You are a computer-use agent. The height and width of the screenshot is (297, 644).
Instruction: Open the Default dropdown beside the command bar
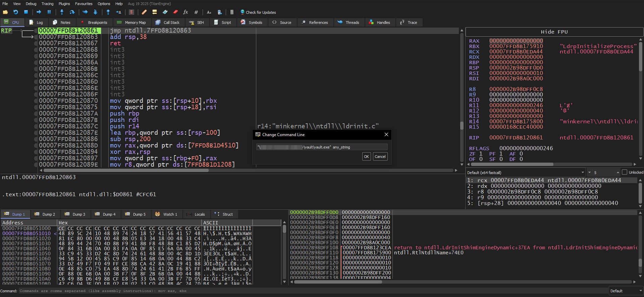click(x=626, y=291)
